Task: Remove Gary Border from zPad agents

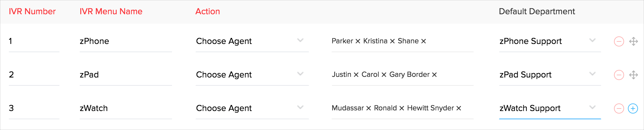Action: (434, 75)
